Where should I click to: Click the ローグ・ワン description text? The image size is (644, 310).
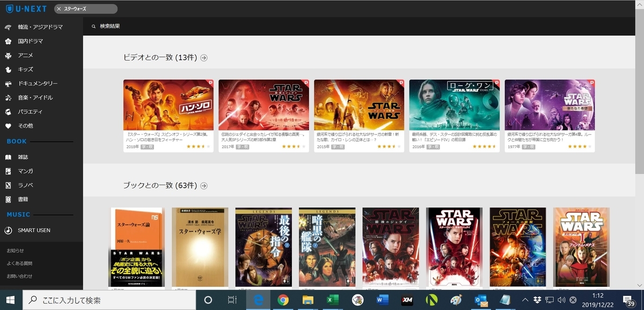[x=453, y=136]
